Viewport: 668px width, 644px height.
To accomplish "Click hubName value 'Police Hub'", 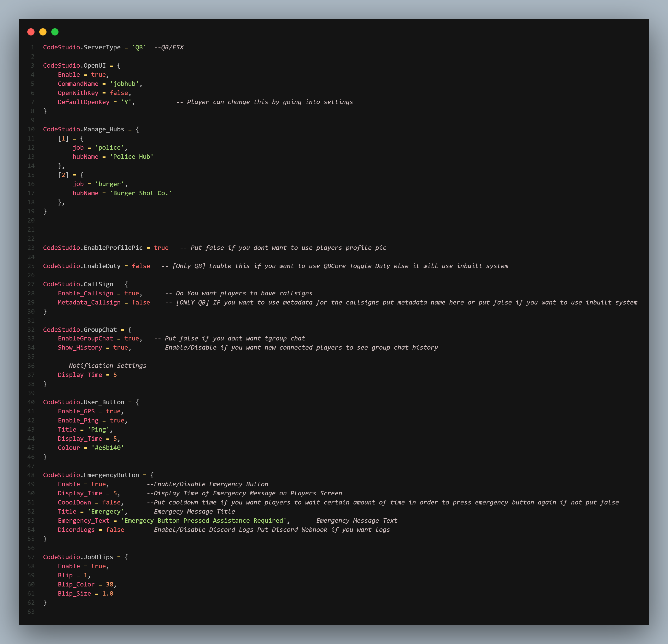I will click(132, 157).
